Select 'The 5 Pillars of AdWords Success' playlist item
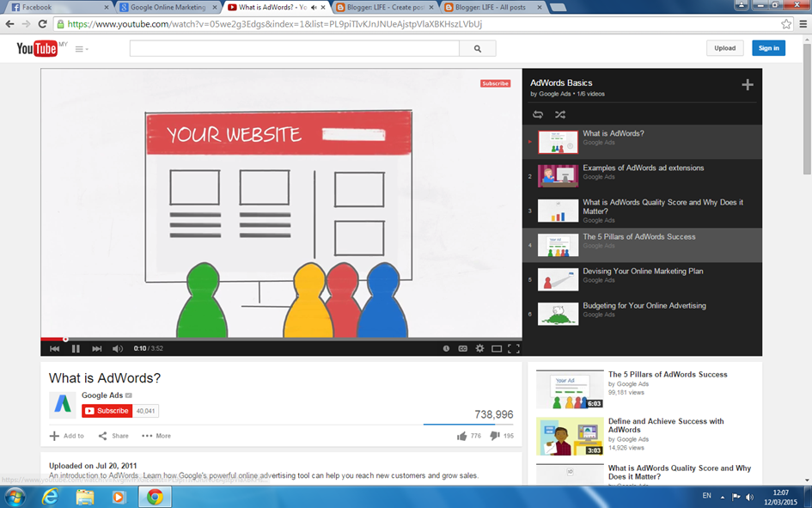 click(642, 245)
